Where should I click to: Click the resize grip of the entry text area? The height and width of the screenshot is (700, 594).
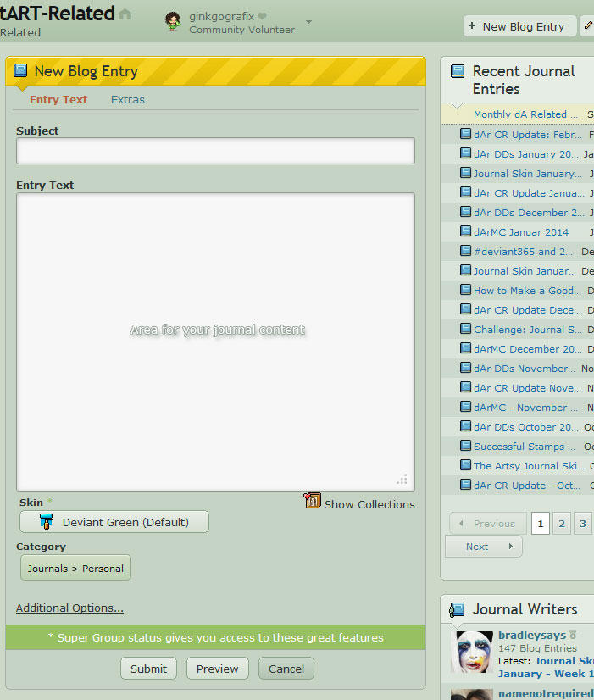(x=402, y=480)
